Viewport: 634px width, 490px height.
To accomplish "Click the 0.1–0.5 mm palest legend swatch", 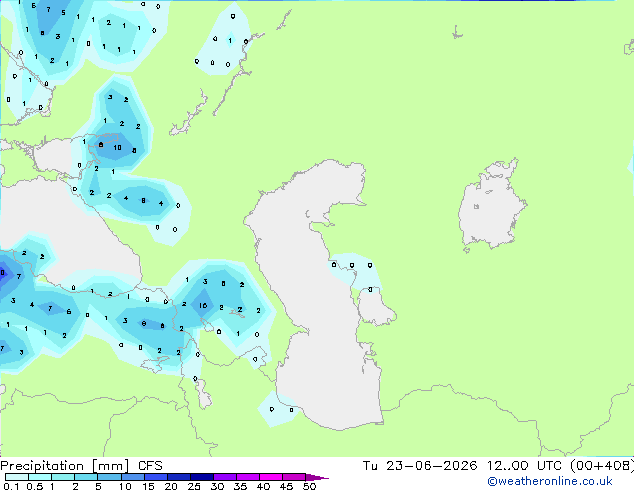I will coord(17,477).
